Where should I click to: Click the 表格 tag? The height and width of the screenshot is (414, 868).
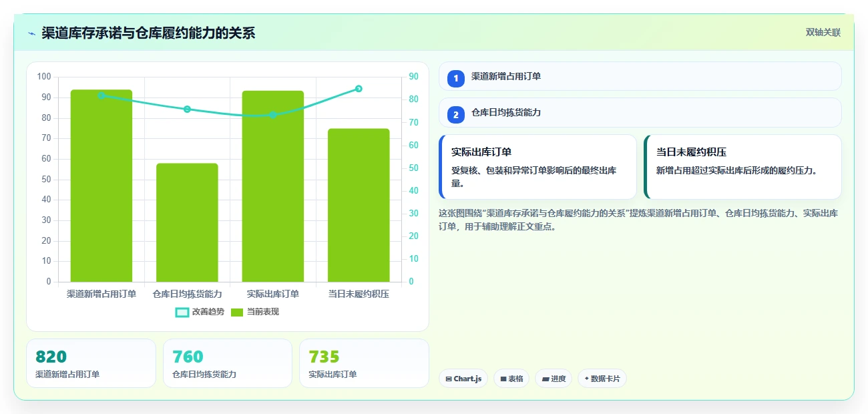click(511, 379)
